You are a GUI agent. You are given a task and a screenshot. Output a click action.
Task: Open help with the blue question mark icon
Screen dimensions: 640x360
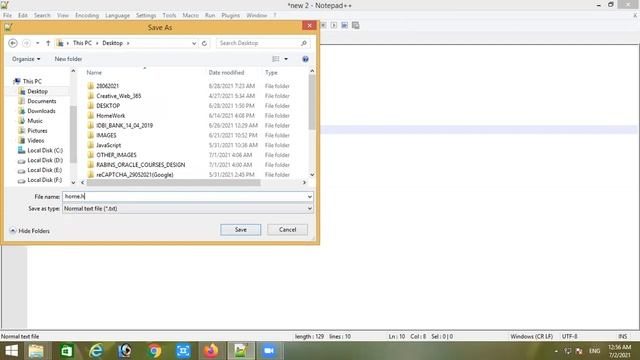(305, 59)
